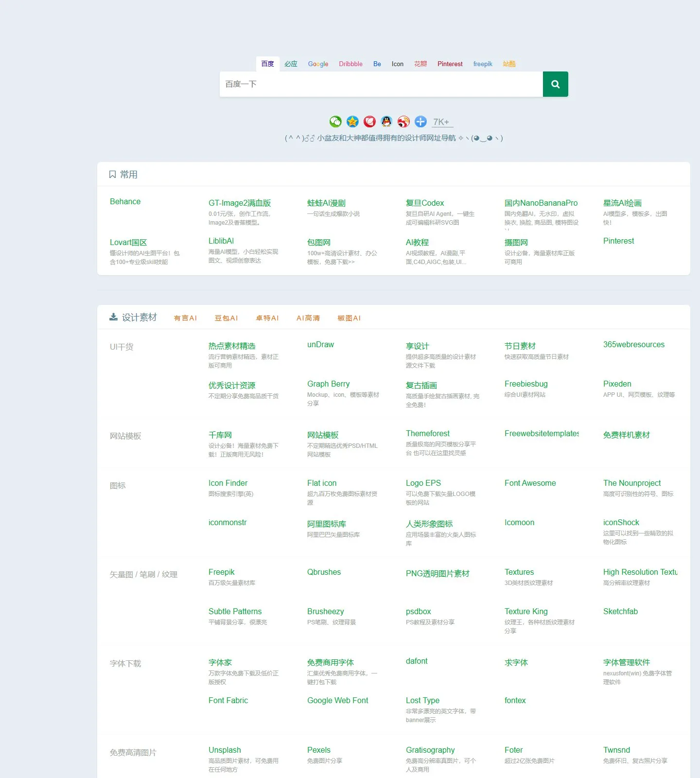Click the 7K+ share count
The width and height of the screenshot is (700, 778).
click(441, 122)
